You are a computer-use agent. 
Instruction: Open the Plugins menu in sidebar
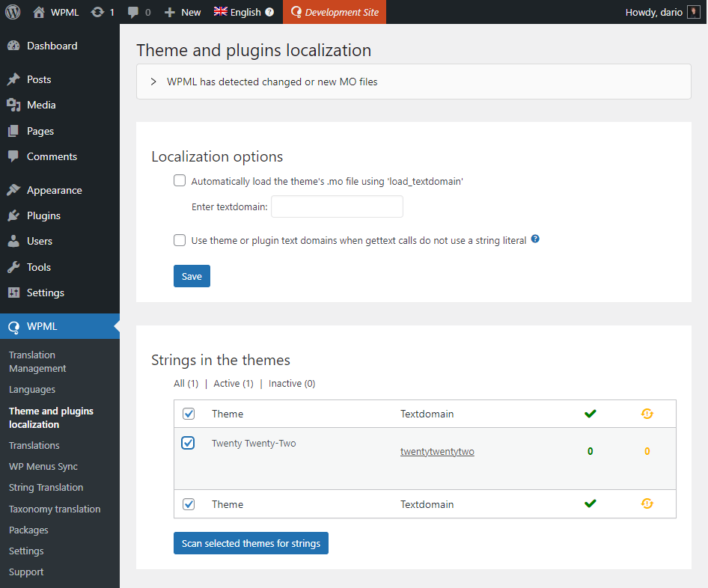[x=43, y=215]
